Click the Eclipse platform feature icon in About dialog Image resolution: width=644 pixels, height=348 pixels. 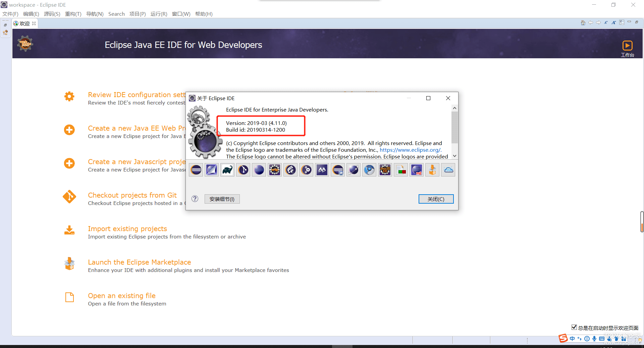[x=196, y=170]
